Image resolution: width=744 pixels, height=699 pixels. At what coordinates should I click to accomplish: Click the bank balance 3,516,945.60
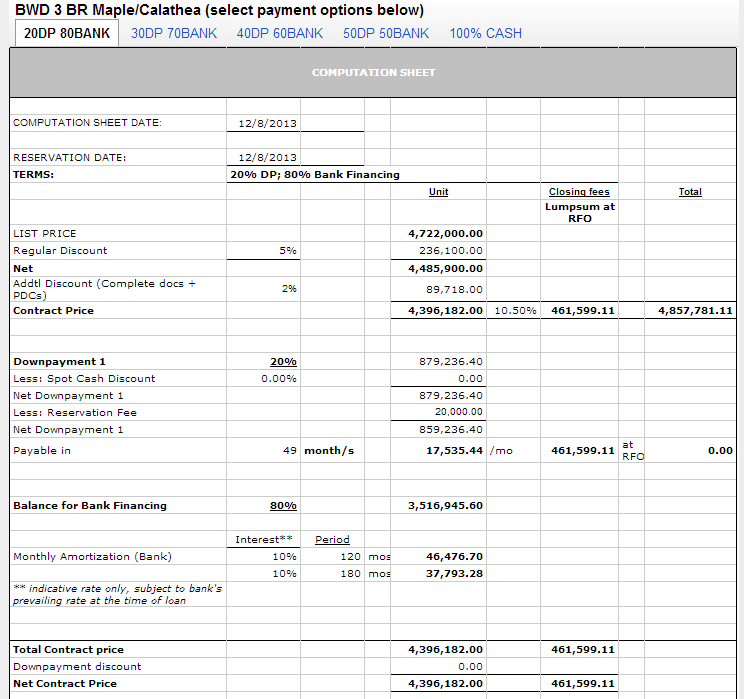pos(446,506)
